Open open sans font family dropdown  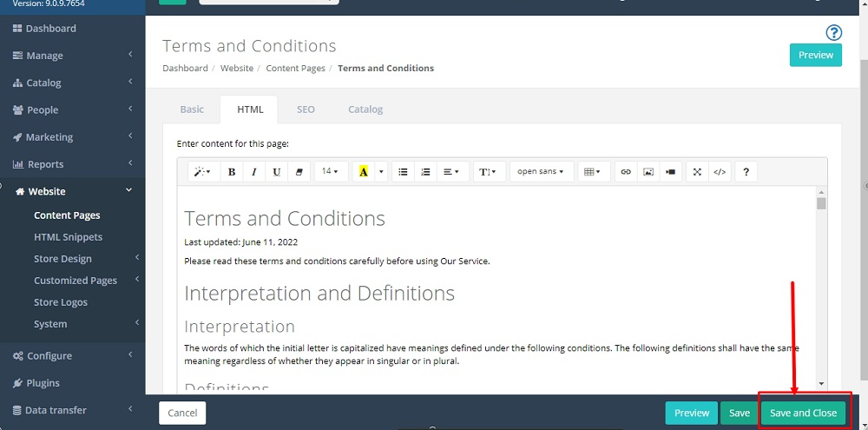(540, 172)
